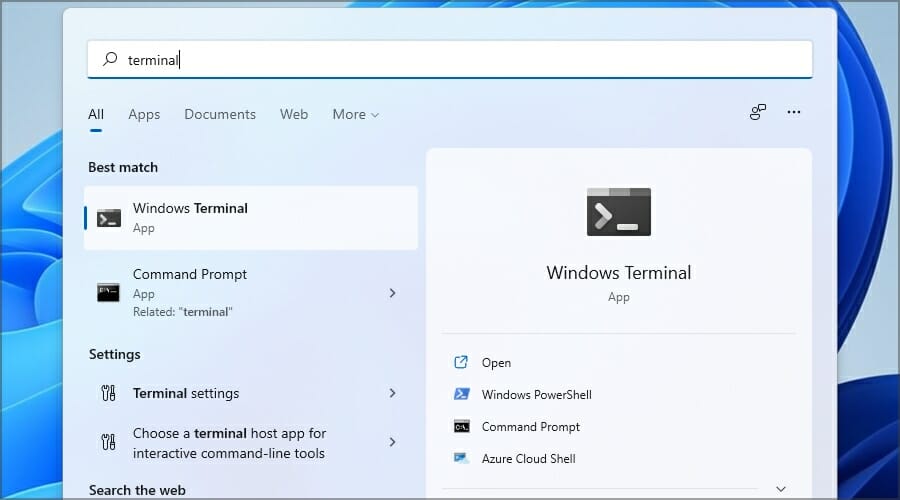Switch to the Web tab

294,114
